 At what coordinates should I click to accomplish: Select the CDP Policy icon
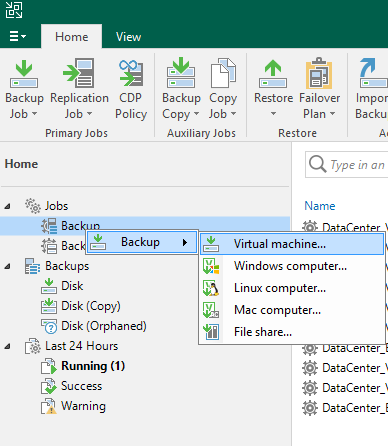point(131,73)
